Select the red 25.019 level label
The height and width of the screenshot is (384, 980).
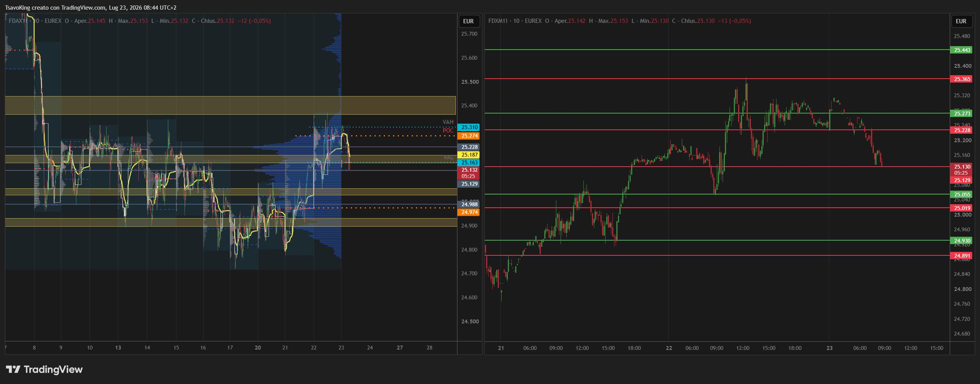(x=961, y=208)
